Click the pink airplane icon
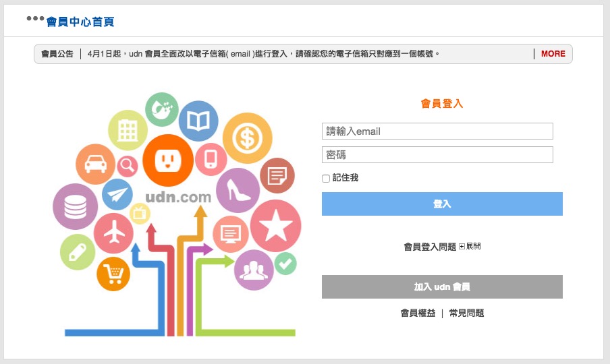Screen dimensions: 610x364 tap(113, 233)
